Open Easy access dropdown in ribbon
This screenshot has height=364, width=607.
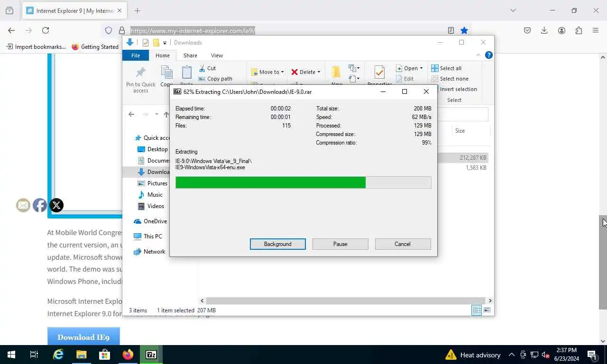[354, 79]
